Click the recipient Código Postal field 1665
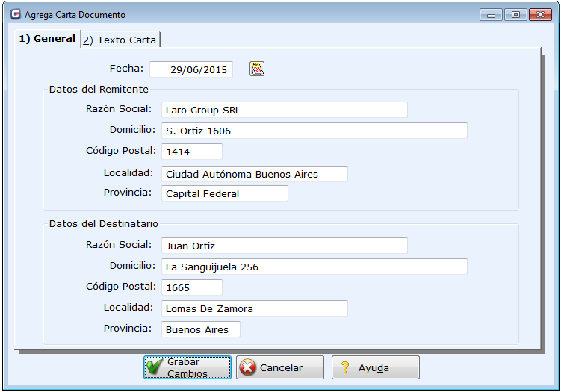The image size is (561, 392). tap(191, 287)
